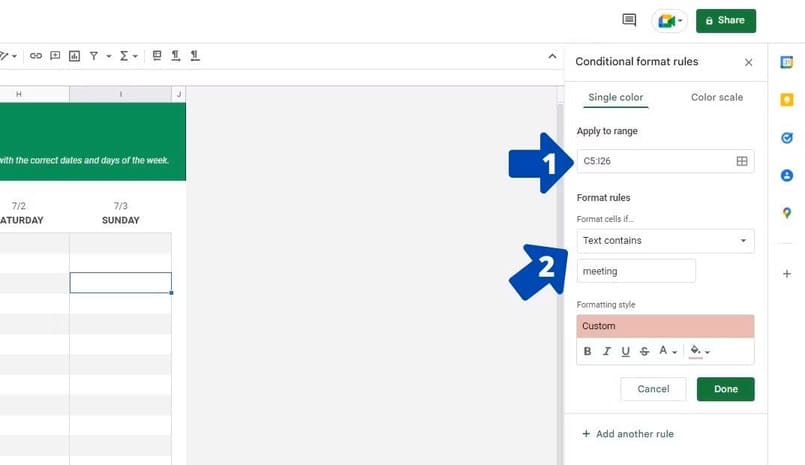Close the Conditional format rules panel
Viewport: 805px width, 465px height.
[x=748, y=62]
